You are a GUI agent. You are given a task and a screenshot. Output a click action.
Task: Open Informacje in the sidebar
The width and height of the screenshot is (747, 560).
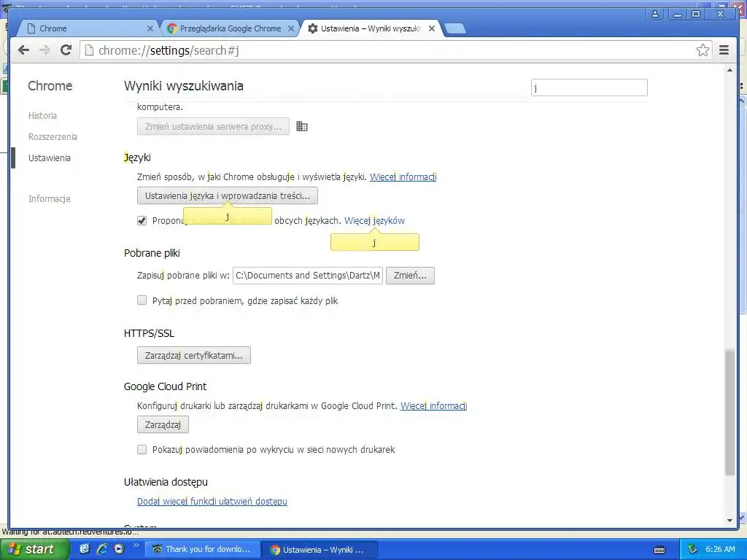(49, 198)
